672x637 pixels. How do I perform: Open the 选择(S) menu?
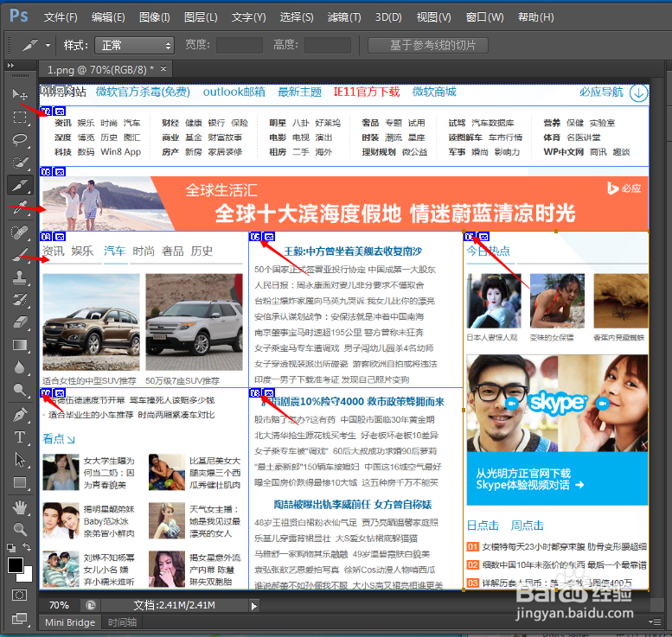click(297, 17)
